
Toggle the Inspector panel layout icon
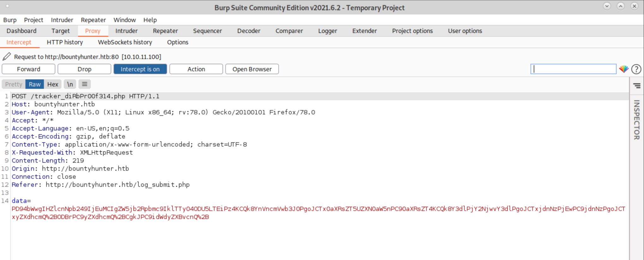click(637, 86)
